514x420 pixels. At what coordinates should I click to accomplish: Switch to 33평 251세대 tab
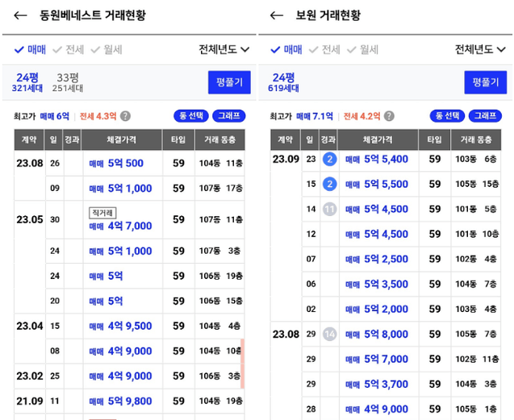pos(68,82)
